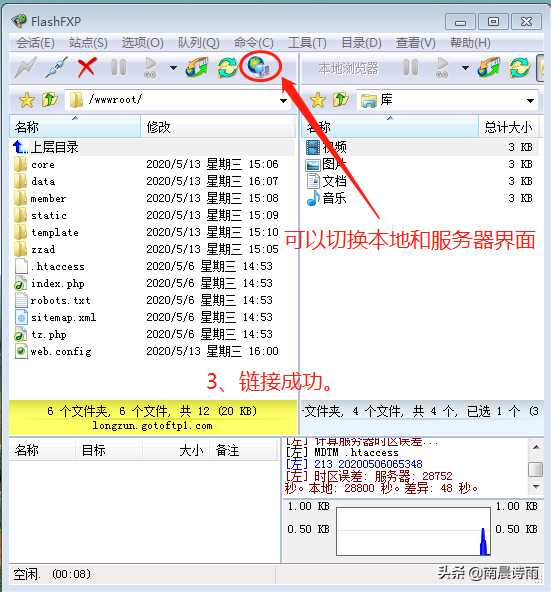Open the 工具(T) menu
The width and height of the screenshot is (551, 592).
point(307,43)
